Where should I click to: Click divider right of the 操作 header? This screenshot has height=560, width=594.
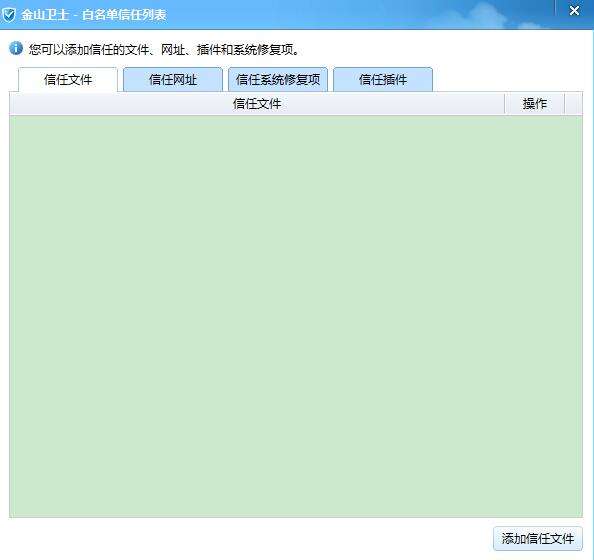[564, 103]
